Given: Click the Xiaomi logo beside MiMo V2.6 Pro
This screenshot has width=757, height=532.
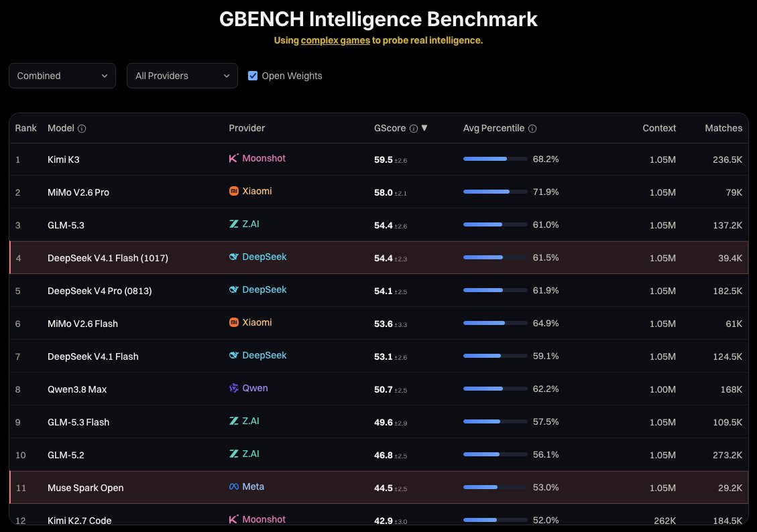Looking at the screenshot, I should tap(233, 191).
